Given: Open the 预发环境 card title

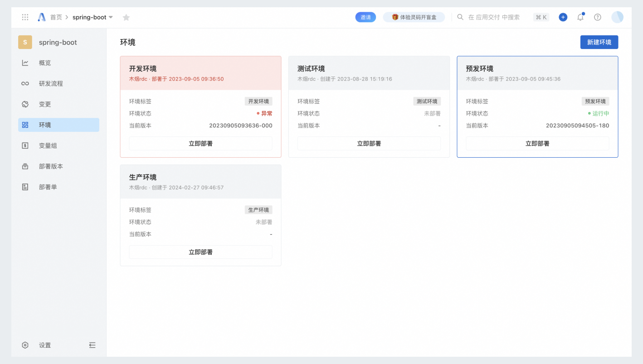Looking at the screenshot, I should pyautogui.click(x=480, y=68).
